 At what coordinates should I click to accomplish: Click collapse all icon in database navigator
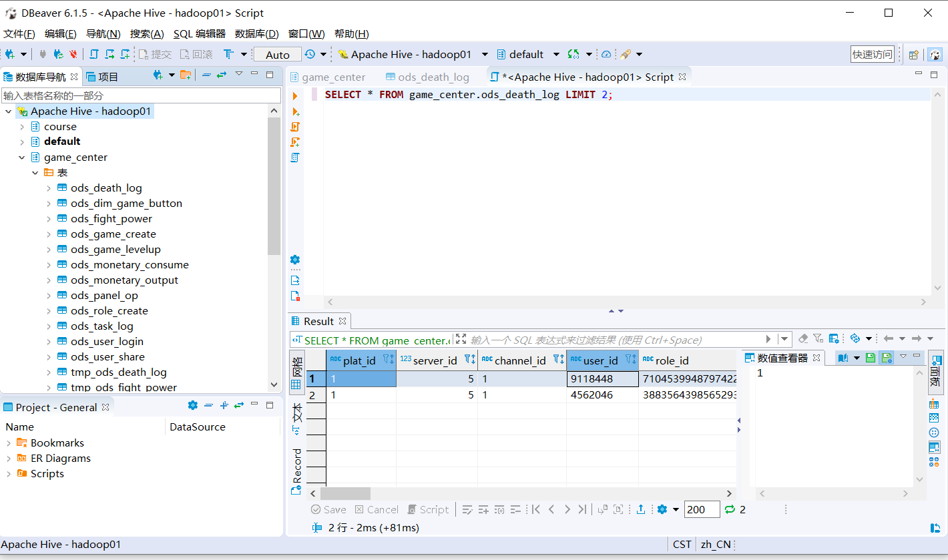click(206, 75)
